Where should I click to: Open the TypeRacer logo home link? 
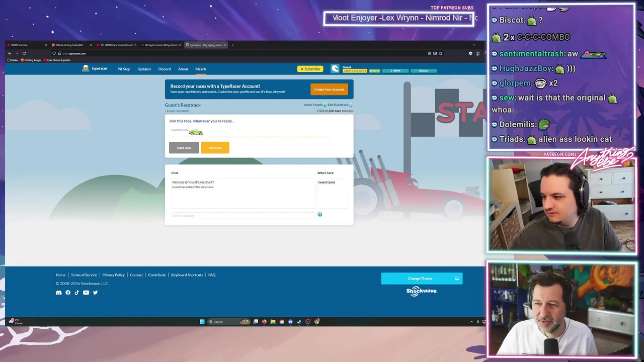(x=95, y=68)
